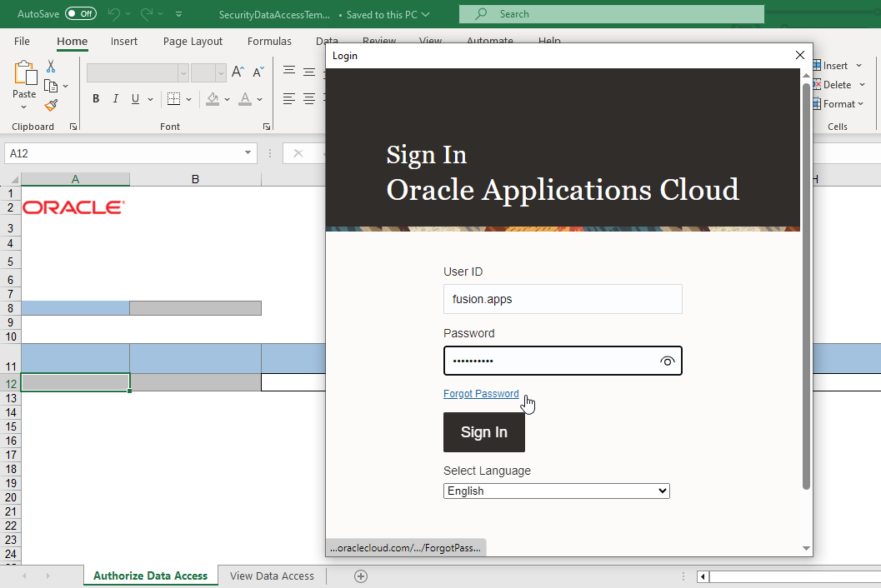Add a new sheet with plus icon
Image resolution: width=881 pixels, height=588 pixels.
point(361,576)
